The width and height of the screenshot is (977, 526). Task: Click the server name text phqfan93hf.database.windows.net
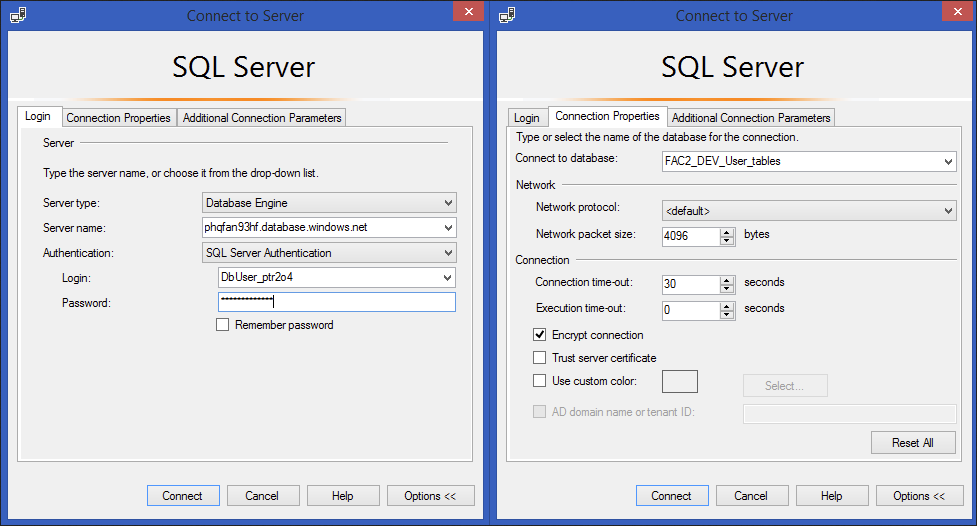[x=286, y=227]
